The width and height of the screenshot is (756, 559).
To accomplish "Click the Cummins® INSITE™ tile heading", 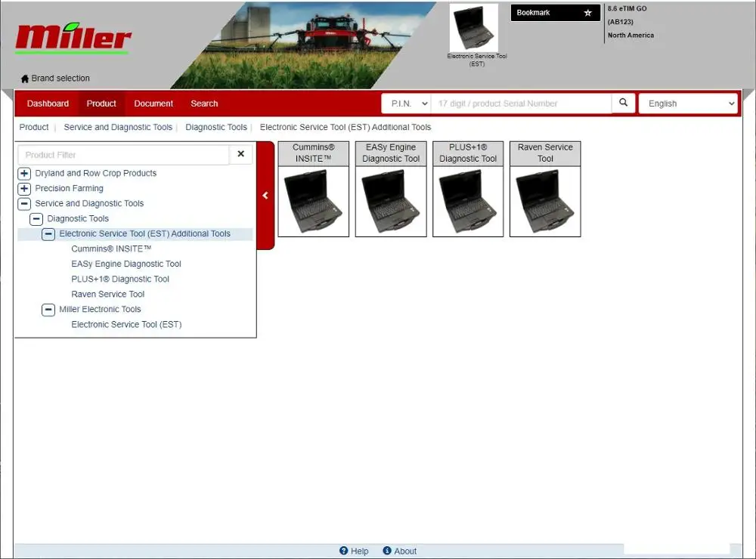I will click(x=314, y=153).
